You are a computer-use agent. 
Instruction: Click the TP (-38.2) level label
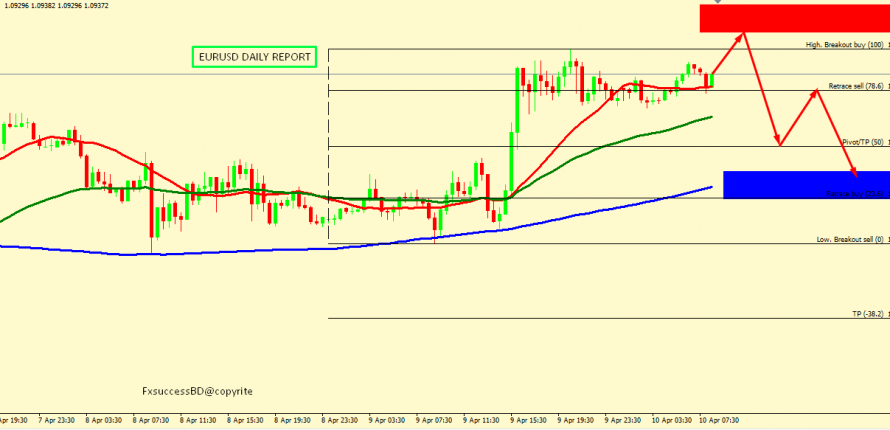coord(868,314)
